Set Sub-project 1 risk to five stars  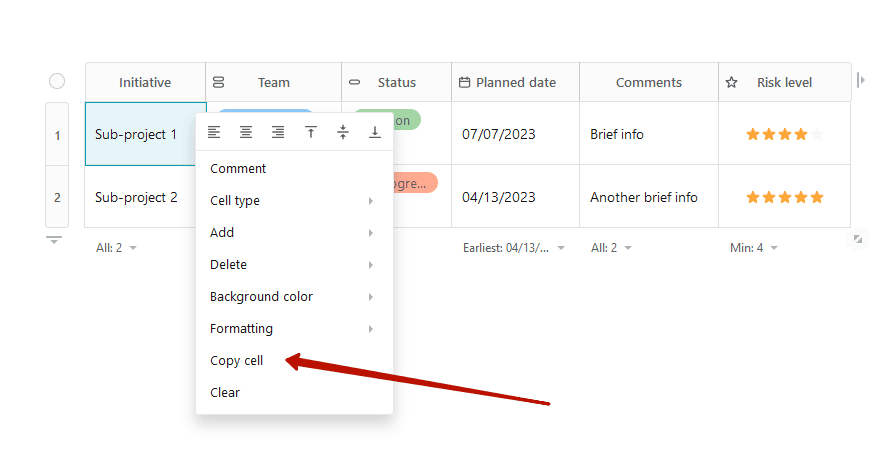coord(817,134)
